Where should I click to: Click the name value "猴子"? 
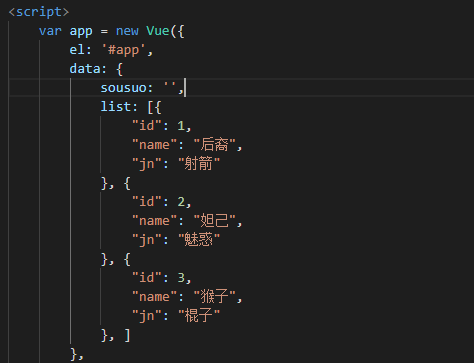point(214,297)
